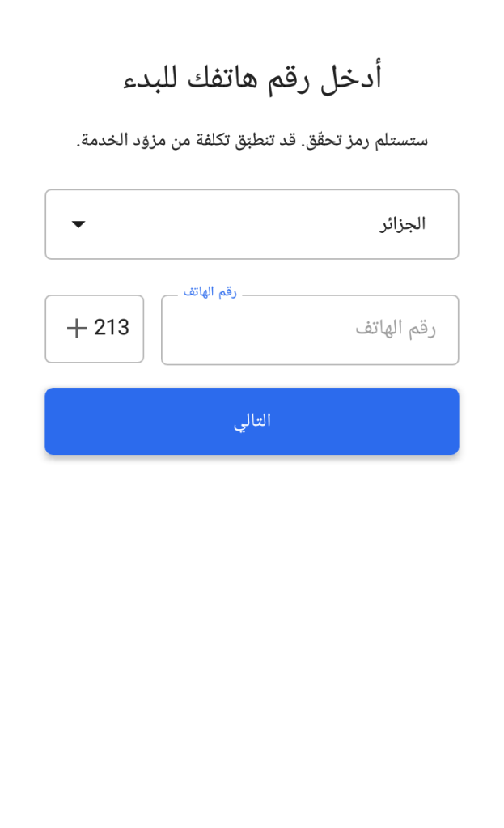
Task: Focus the +213 country code box
Action: (95, 329)
